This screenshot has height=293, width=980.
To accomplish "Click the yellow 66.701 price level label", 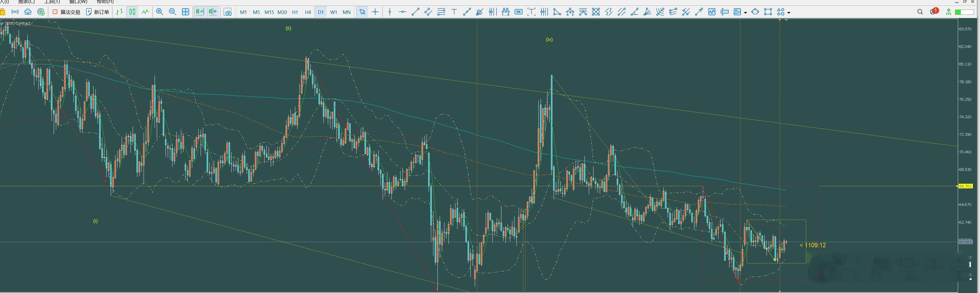I will (965, 186).
